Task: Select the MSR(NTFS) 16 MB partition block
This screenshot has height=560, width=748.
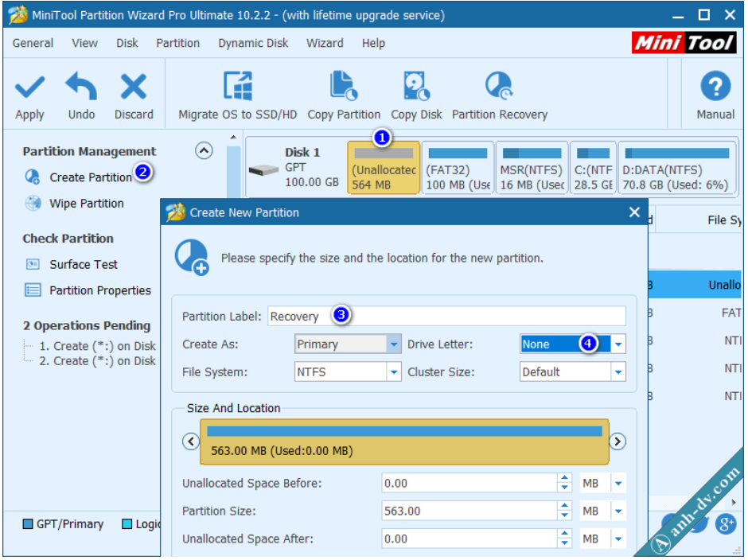Action: pos(532,167)
